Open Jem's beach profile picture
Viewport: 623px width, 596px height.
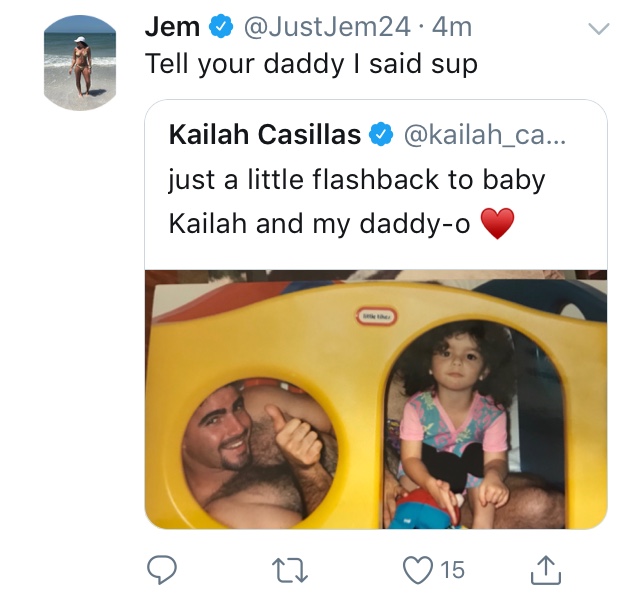tap(80, 63)
